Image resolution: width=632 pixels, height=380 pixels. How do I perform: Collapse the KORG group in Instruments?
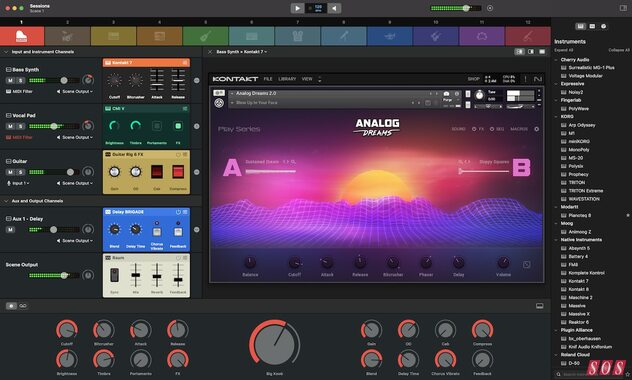point(557,116)
